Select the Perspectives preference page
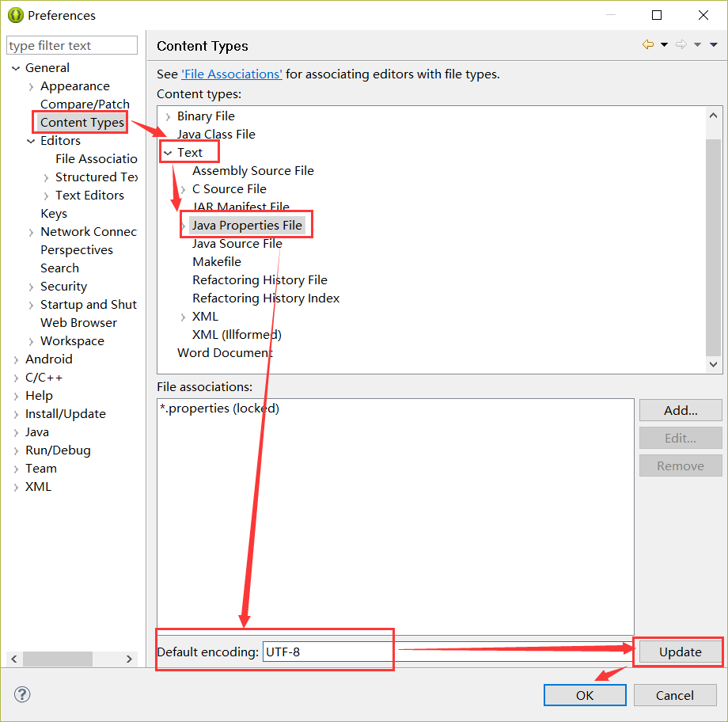This screenshot has width=728, height=722. (x=77, y=250)
